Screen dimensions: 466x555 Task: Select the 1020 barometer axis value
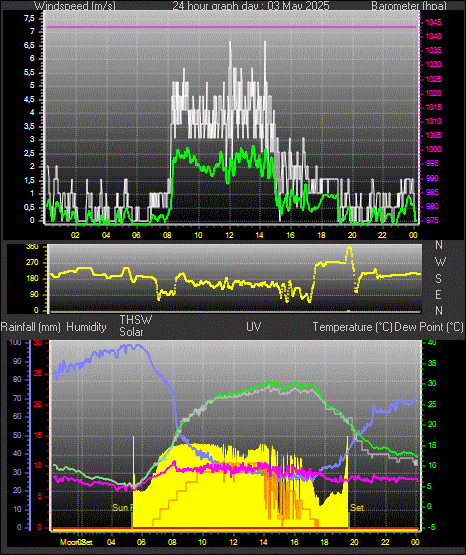(x=433, y=93)
